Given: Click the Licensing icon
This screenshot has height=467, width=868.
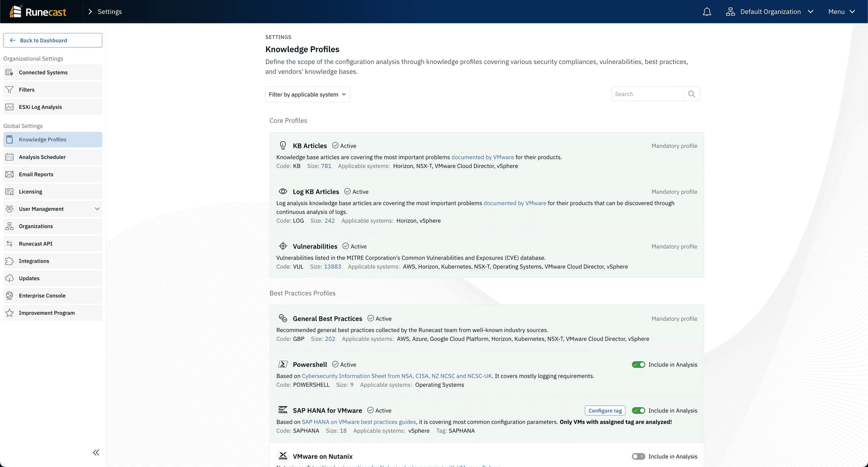Looking at the screenshot, I should (x=10, y=192).
